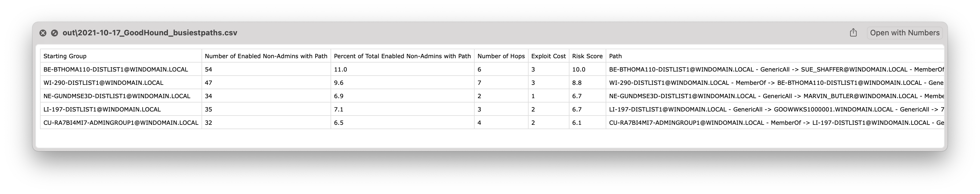Click the circle-slash icon beside the filename
The height and width of the screenshot is (194, 980).
tap(55, 33)
